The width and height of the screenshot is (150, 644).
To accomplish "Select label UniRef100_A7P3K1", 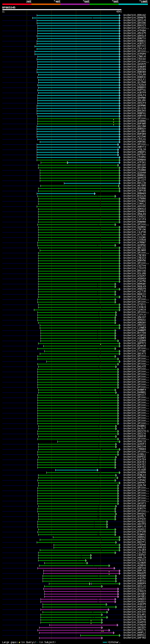I will point(135,163).
